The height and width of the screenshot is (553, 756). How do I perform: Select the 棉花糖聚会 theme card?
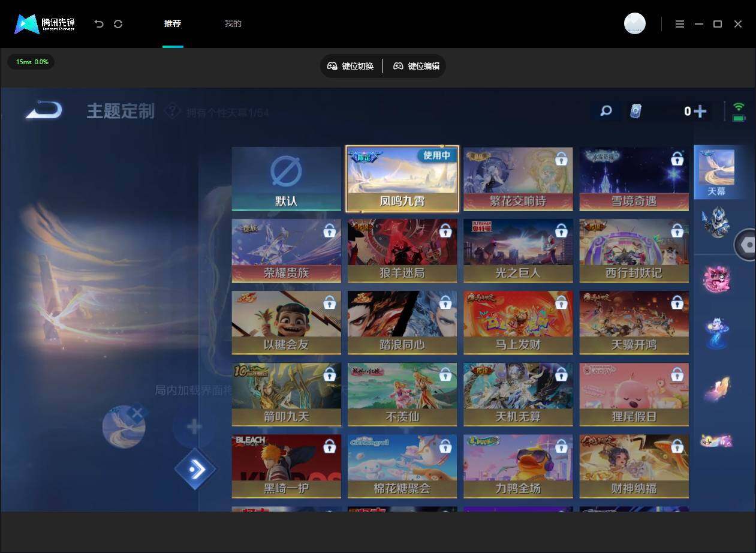point(402,467)
